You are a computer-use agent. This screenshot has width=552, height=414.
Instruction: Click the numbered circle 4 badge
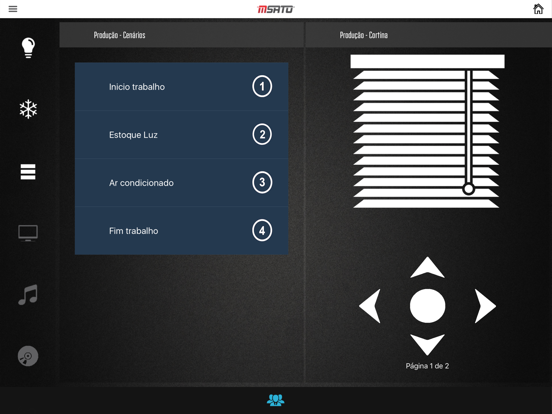click(262, 231)
